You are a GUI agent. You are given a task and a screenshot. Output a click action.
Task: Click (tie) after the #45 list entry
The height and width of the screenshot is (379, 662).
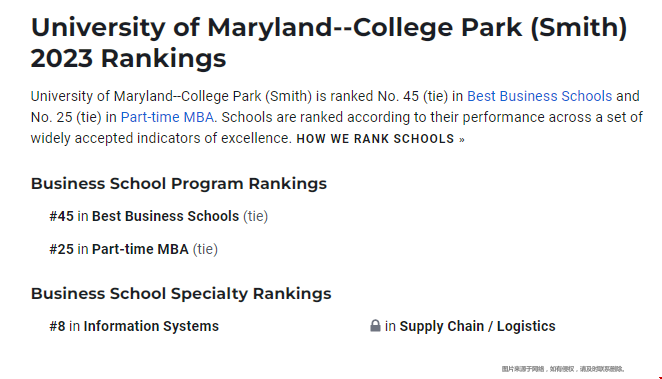[255, 216]
